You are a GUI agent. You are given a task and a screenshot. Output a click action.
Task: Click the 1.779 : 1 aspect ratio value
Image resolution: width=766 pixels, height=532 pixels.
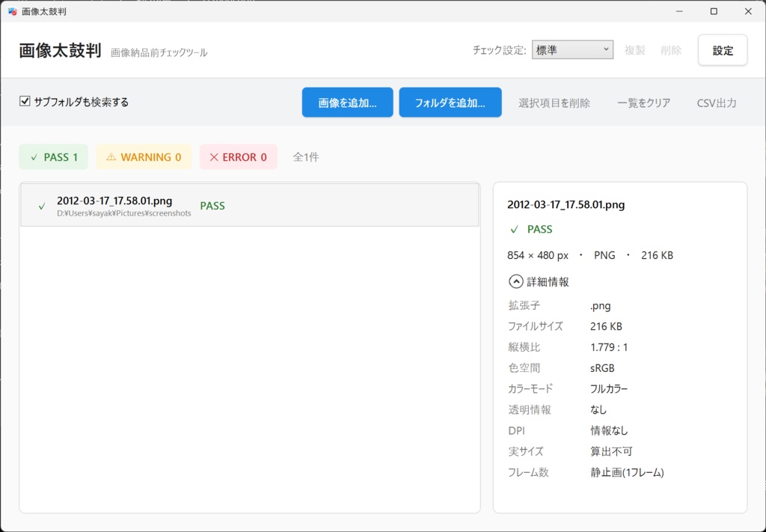(x=609, y=347)
